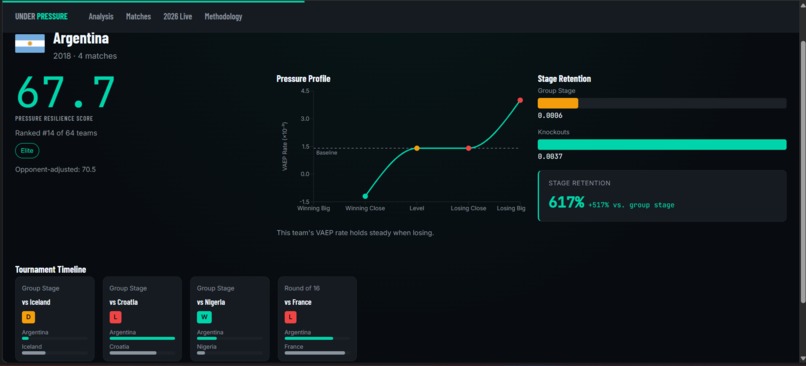
Task: Open the Matches tab
Action: click(x=138, y=16)
